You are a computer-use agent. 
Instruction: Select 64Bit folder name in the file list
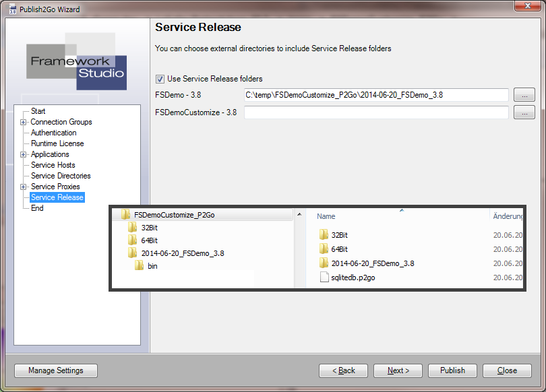340,249
